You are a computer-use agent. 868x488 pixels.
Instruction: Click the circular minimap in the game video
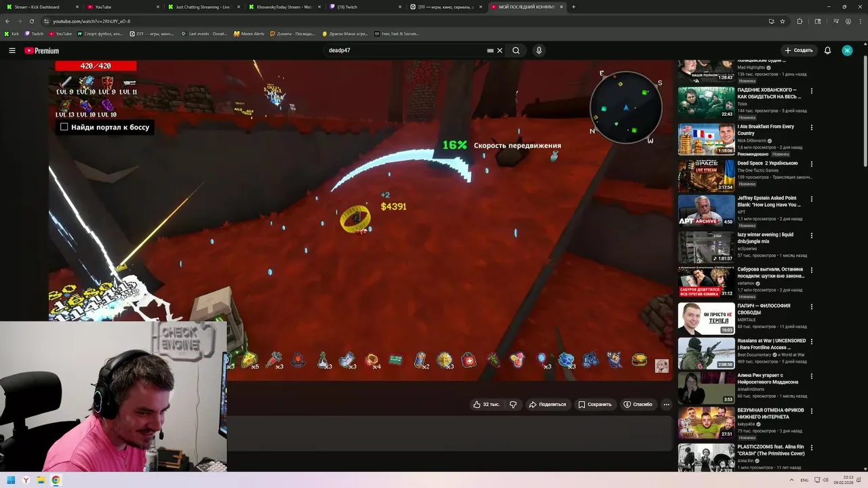(x=625, y=107)
